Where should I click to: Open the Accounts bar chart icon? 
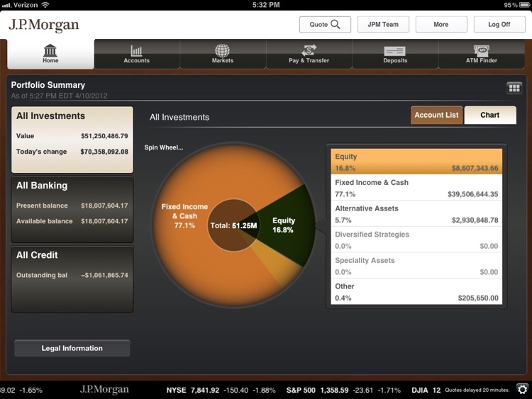coord(136,51)
